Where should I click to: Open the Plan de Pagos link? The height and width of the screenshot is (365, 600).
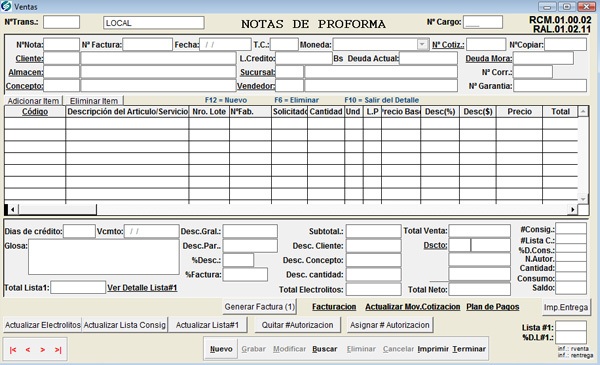[x=493, y=307]
